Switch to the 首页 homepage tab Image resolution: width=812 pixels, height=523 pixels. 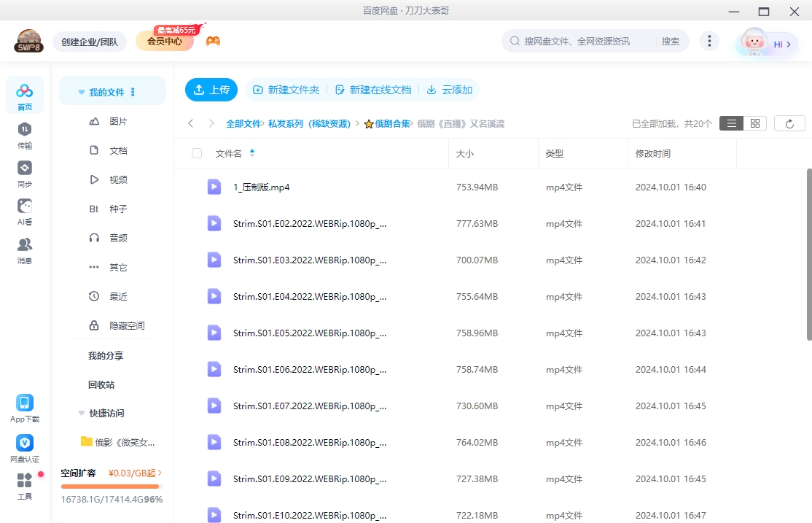click(x=24, y=95)
